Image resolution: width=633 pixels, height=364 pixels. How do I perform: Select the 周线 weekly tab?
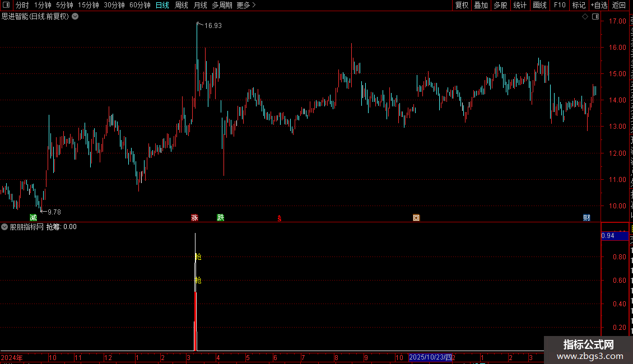click(x=181, y=5)
